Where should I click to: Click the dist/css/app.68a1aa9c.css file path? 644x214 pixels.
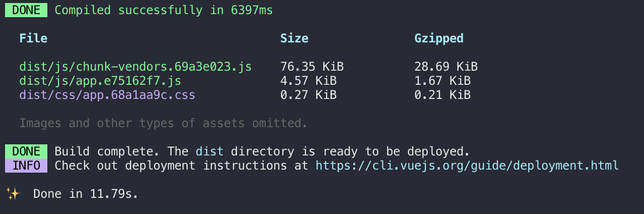(x=107, y=95)
